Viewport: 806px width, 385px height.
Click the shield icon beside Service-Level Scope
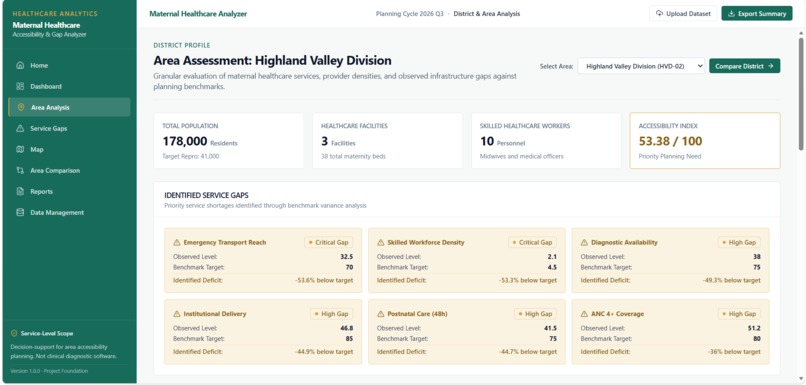[14, 334]
